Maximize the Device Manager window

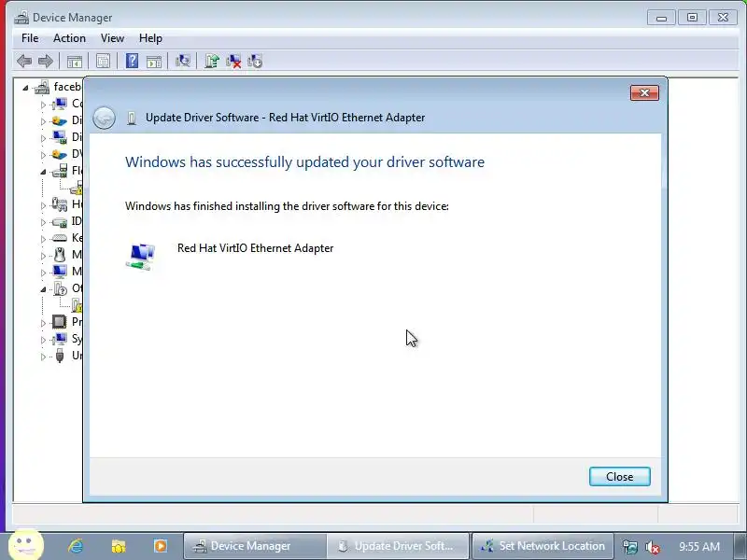[x=692, y=18]
